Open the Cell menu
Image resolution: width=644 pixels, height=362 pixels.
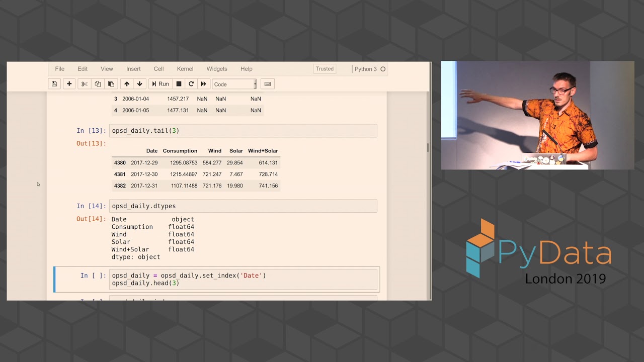coord(158,69)
